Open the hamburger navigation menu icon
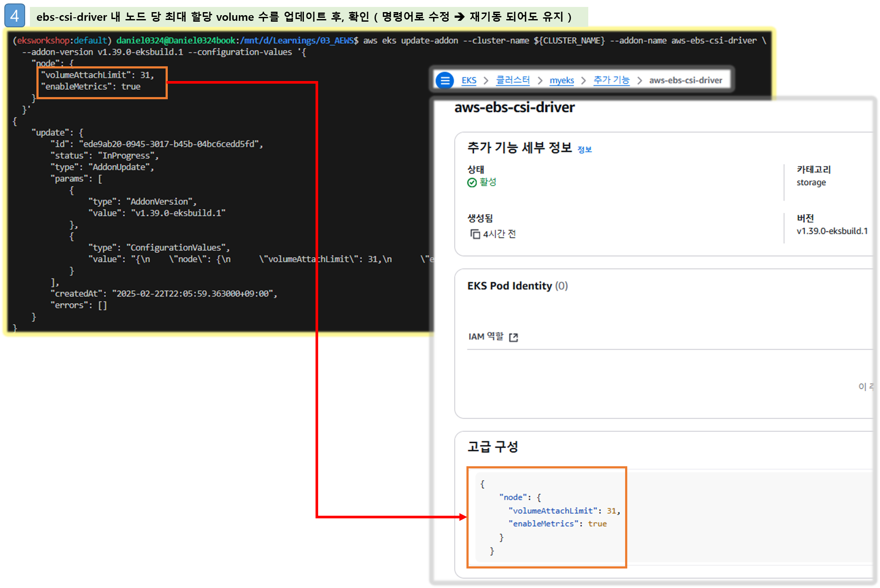This screenshot has height=588, width=880. pyautogui.click(x=444, y=80)
